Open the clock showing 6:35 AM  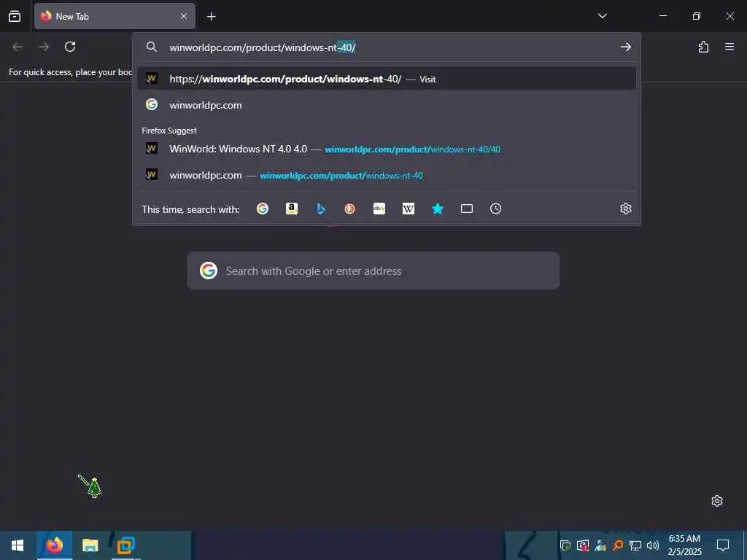pyautogui.click(x=684, y=545)
